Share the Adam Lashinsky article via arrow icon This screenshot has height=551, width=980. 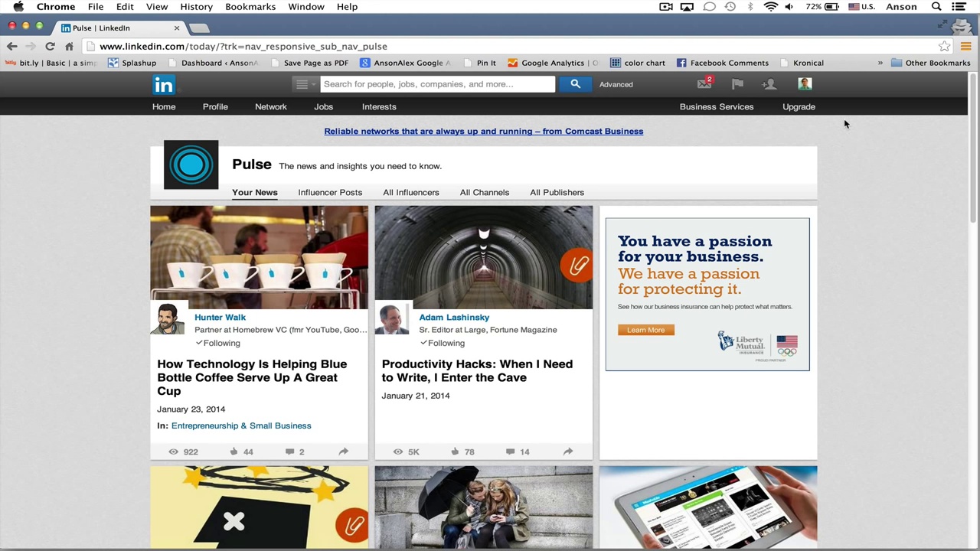click(x=568, y=452)
